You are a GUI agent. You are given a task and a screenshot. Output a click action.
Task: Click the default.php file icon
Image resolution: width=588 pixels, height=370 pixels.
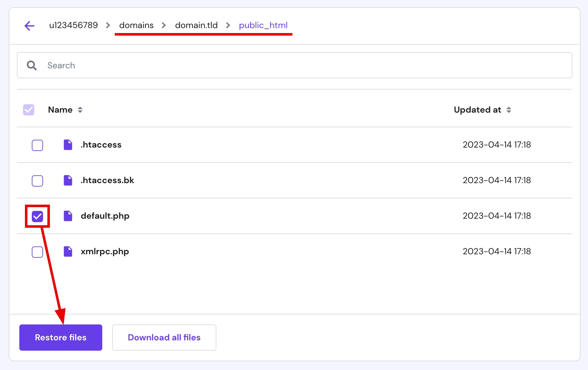68,216
